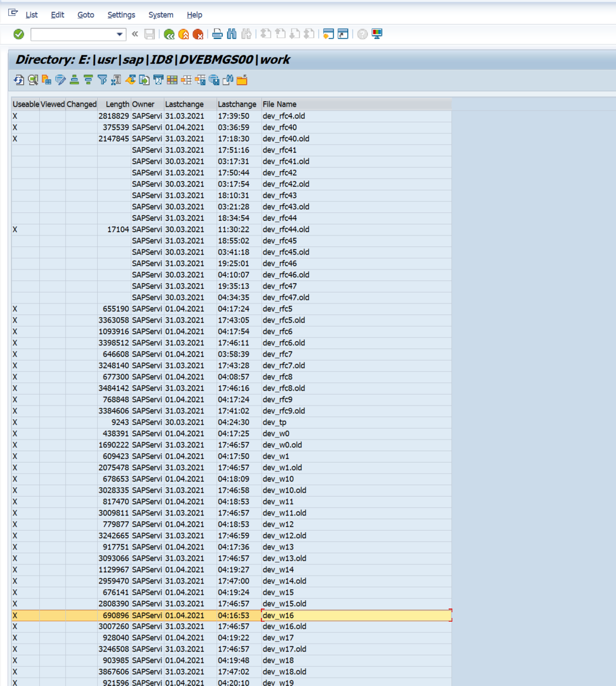
Task: Click the Create New Session icon
Action: (328, 35)
